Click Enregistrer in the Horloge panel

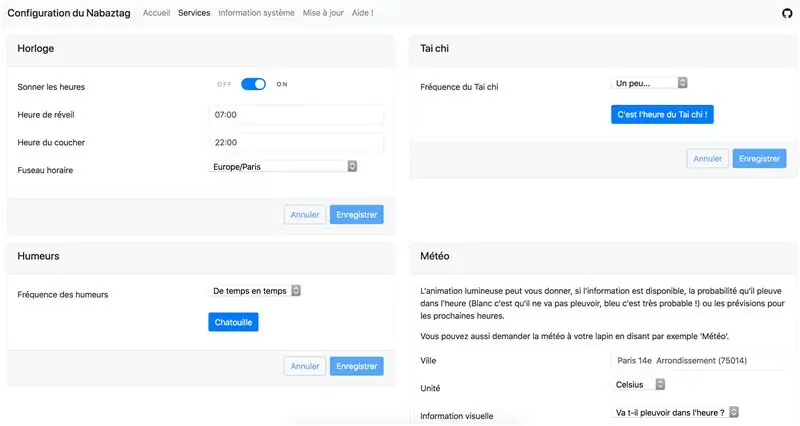tap(357, 215)
